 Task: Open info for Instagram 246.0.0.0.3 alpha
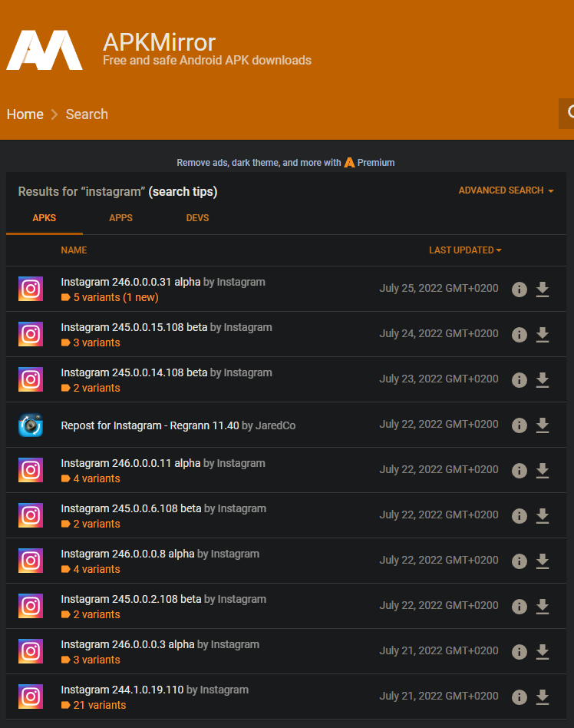pos(520,651)
